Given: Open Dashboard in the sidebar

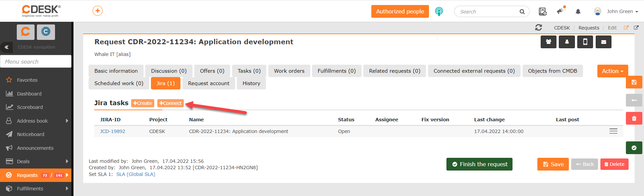Looking at the screenshot, I should (29, 94).
